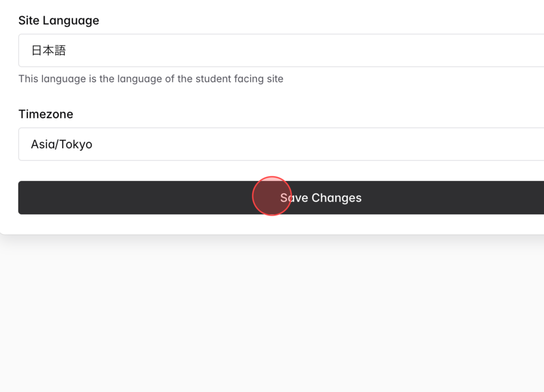This screenshot has width=544, height=392.
Task: Click the Site Language label
Action: click(59, 20)
